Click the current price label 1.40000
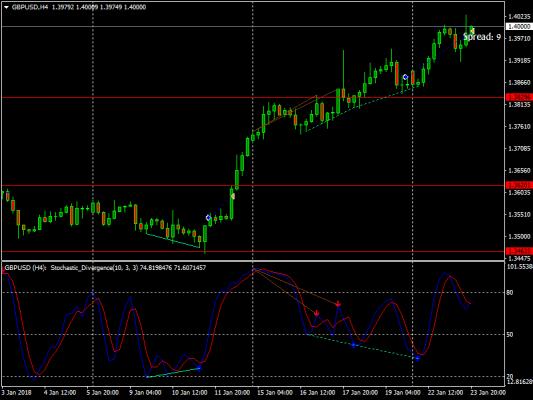Viewport: 533px width, 400px height. coord(519,27)
